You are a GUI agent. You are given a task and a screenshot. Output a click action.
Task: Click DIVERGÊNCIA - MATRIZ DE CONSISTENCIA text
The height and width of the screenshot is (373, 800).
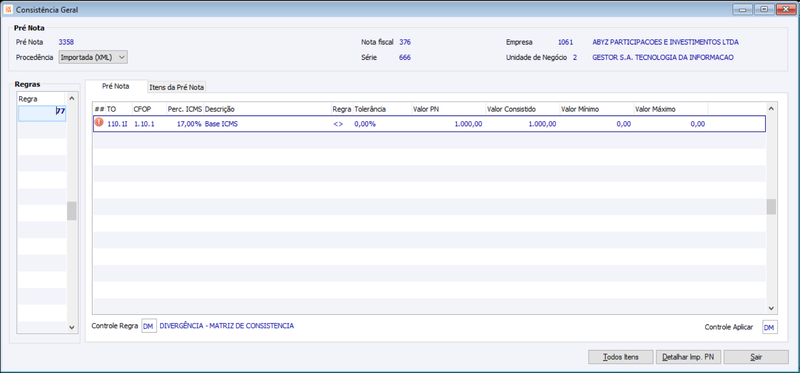pos(227,326)
